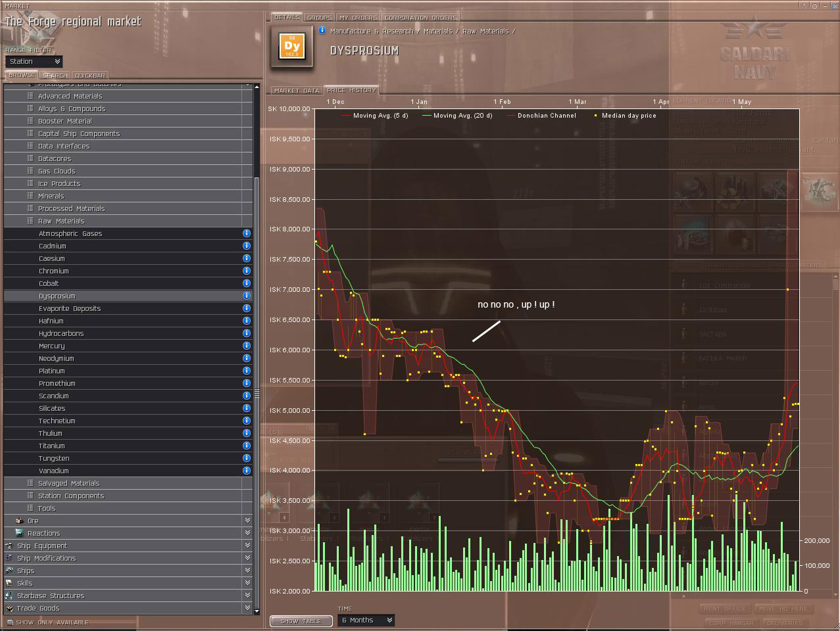Expand Trade Goods category
Screen dimensions: 840x631
(x=247, y=608)
